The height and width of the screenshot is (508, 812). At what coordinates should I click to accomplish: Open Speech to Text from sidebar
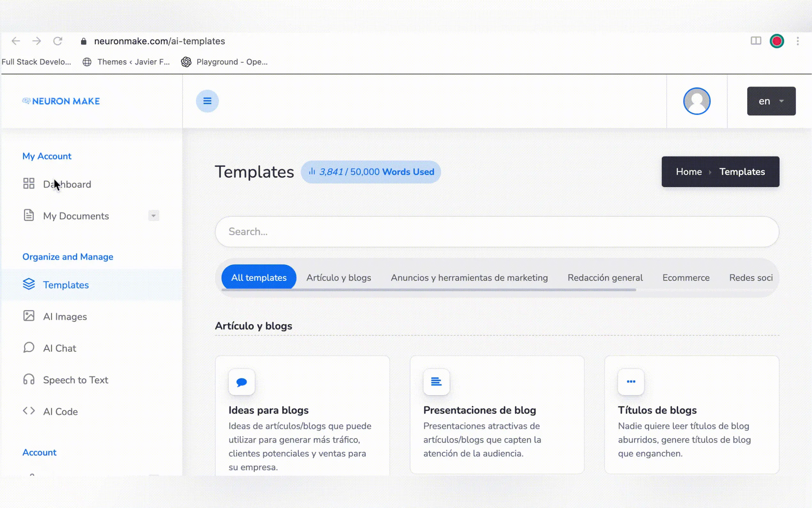point(75,380)
